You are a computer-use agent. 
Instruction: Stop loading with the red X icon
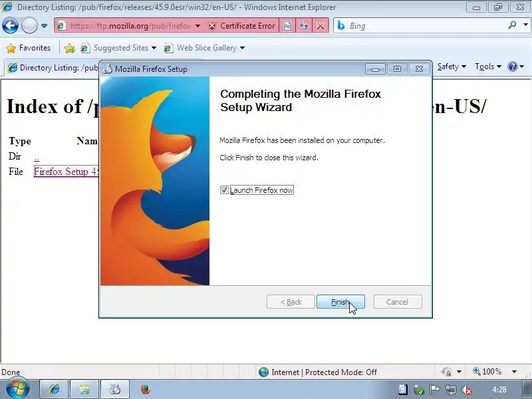[321, 26]
